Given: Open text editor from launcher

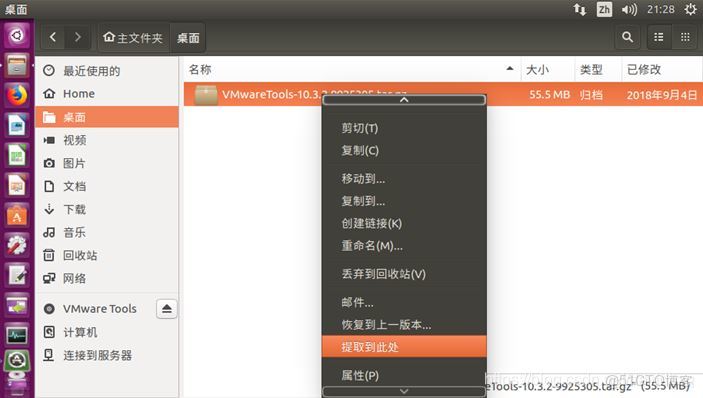Looking at the screenshot, I should tap(17, 275).
